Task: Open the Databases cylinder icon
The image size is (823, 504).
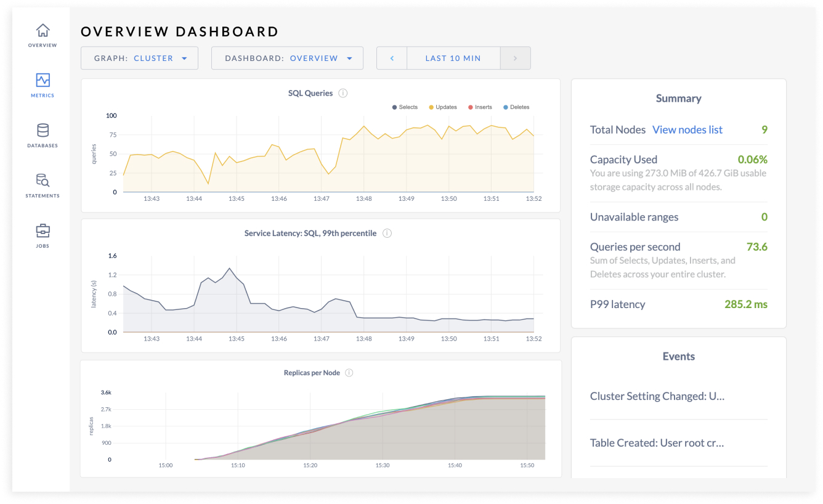Action: pos(43,131)
